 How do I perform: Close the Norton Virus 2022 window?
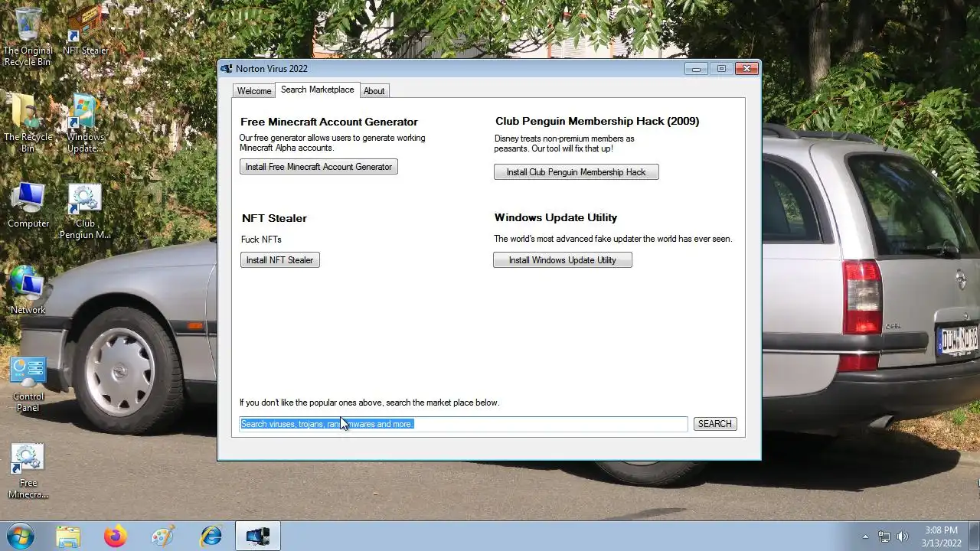[x=746, y=69]
